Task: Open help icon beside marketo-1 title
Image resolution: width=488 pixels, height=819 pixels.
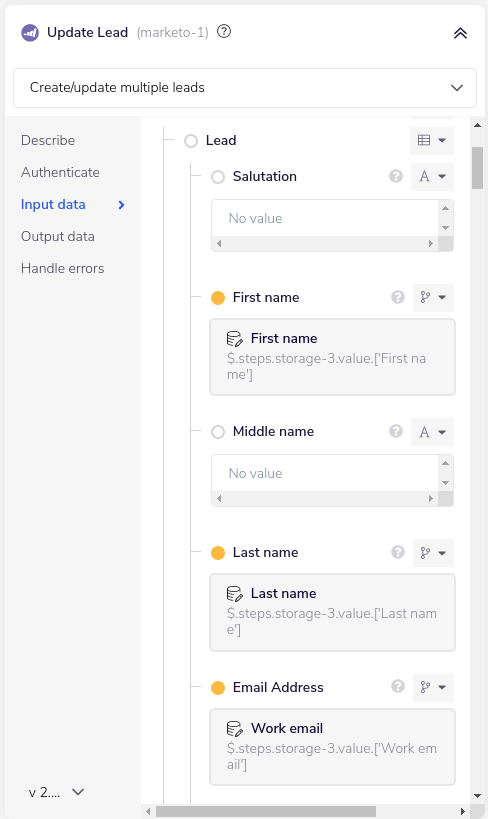Action: pyautogui.click(x=224, y=32)
